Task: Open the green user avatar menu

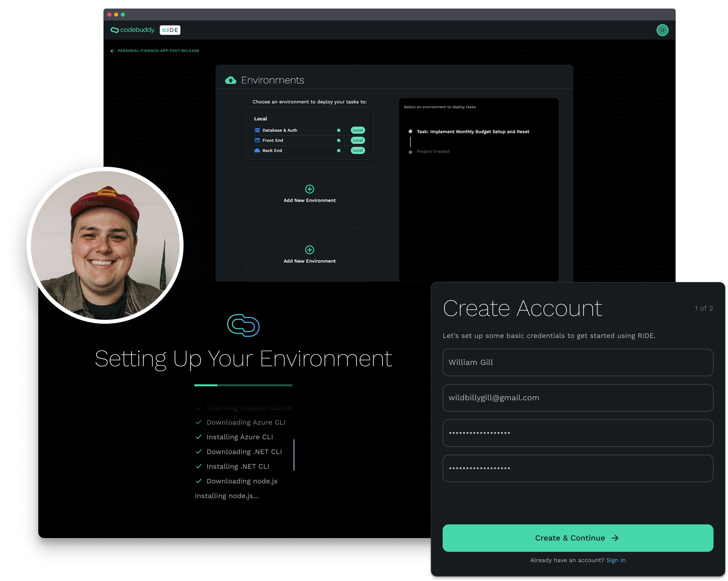Action: pos(662,30)
